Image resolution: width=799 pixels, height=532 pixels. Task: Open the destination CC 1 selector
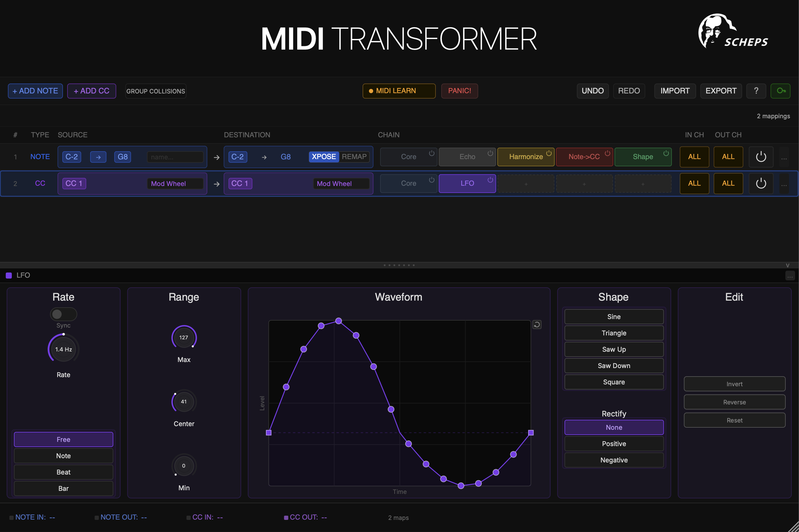click(x=240, y=183)
